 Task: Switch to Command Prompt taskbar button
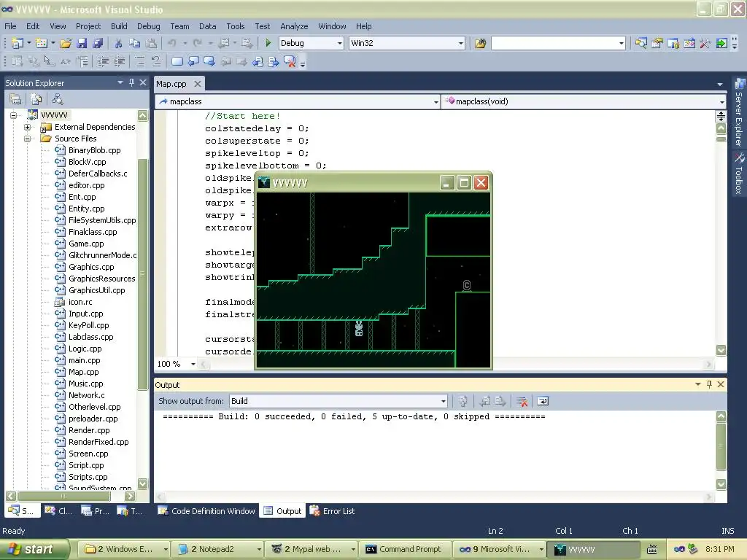tap(404, 549)
